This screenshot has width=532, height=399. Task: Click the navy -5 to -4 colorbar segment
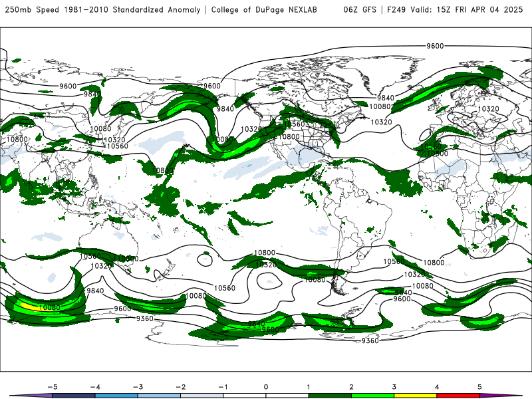click(74, 396)
